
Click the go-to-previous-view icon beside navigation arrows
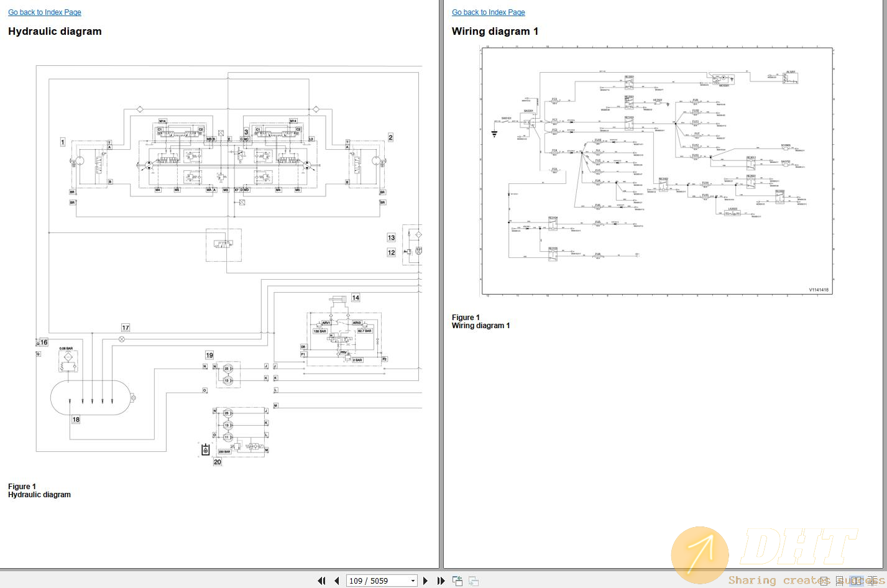click(457, 581)
